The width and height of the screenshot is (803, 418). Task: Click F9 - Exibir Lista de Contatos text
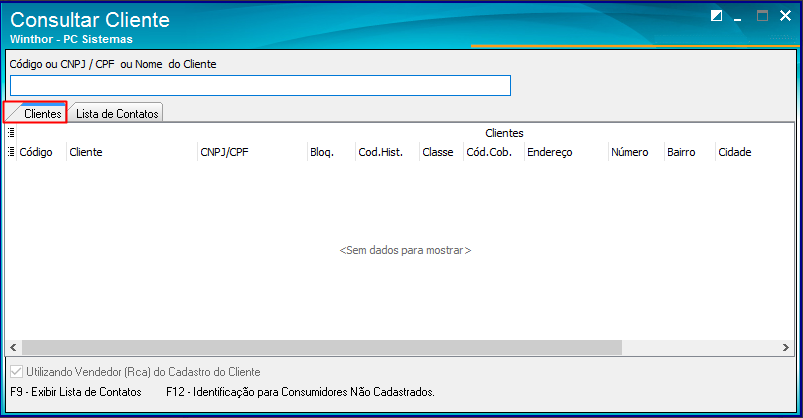pyautogui.click(x=76, y=392)
